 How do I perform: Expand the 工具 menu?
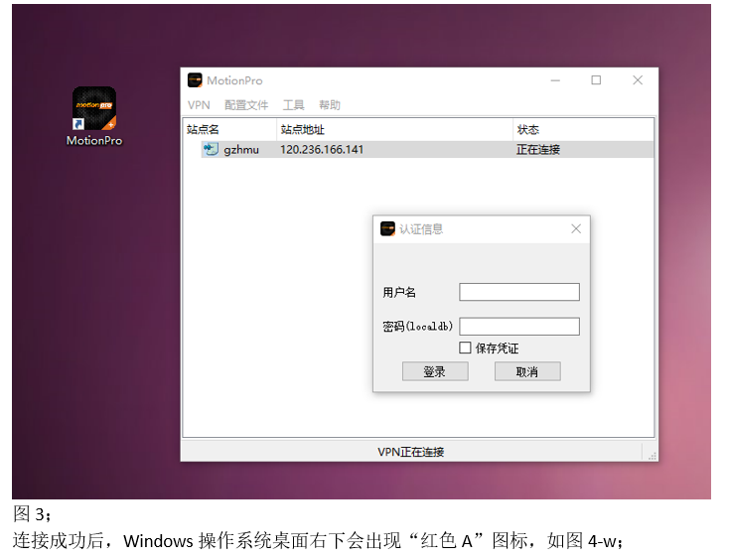coord(293,105)
